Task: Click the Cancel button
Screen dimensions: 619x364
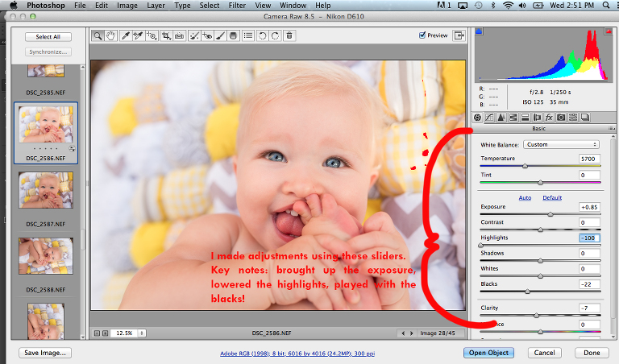Action: tap(544, 353)
